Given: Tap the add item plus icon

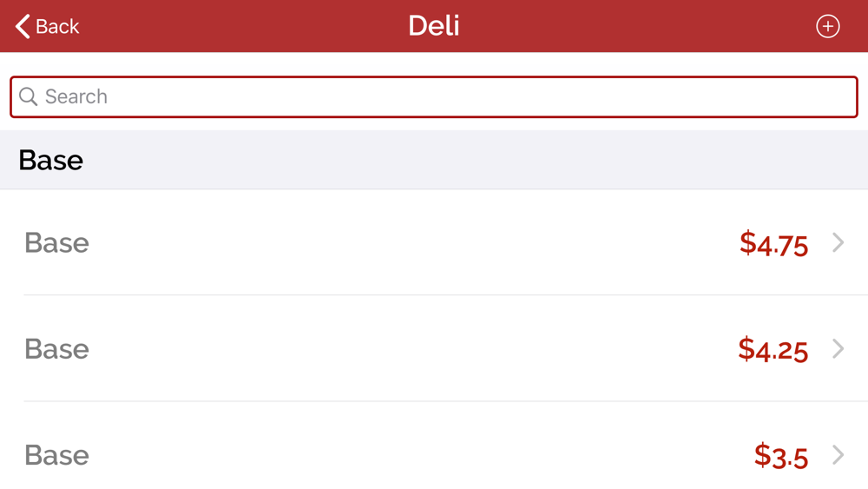Looking at the screenshot, I should point(827,26).
